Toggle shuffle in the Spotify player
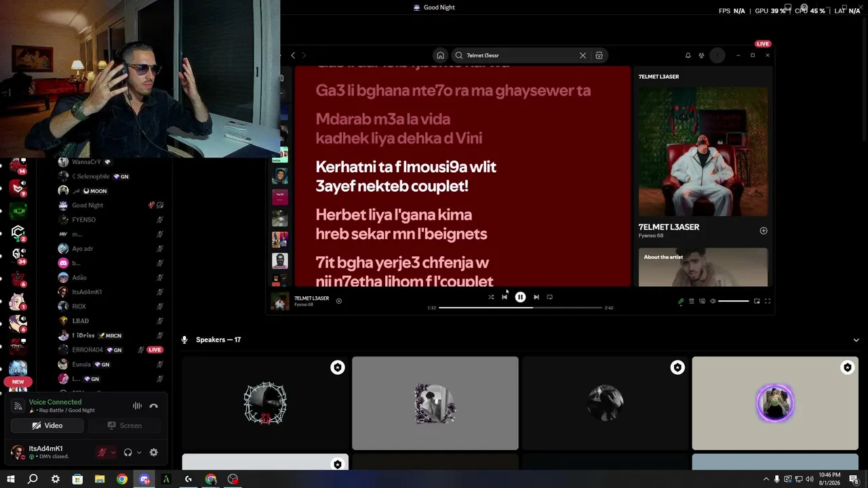Image resolution: width=868 pixels, height=488 pixels. click(x=491, y=297)
